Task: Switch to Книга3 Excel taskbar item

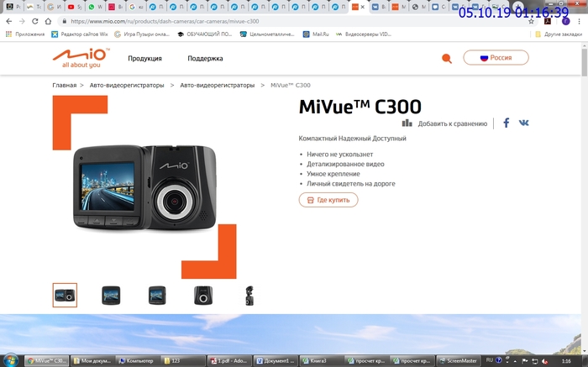Action: [321, 361]
